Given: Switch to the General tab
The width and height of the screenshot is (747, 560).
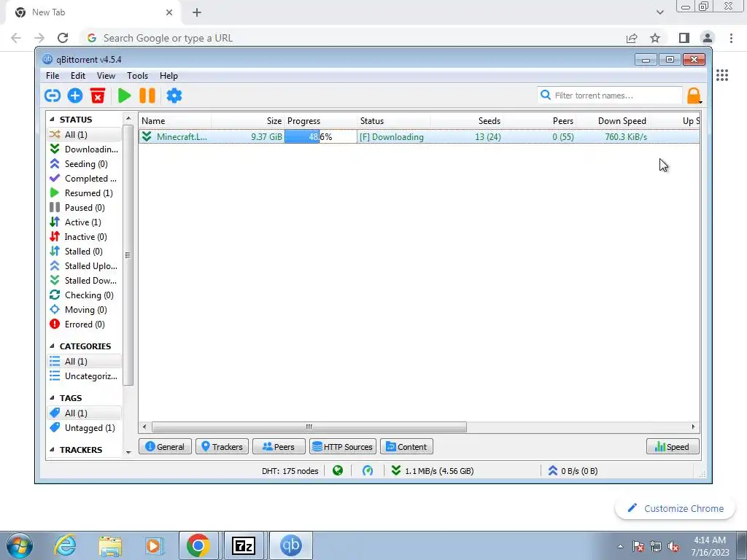Looking at the screenshot, I should coord(165,447).
